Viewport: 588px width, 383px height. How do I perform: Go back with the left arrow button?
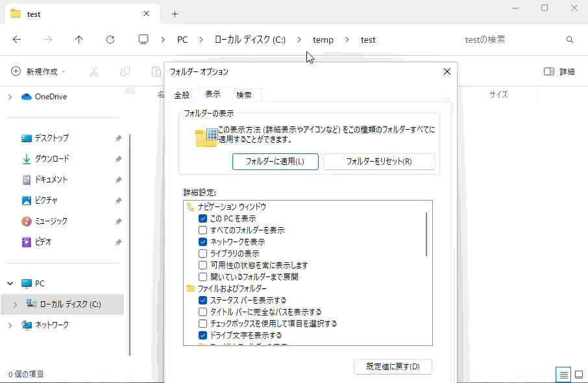pyautogui.click(x=17, y=40)
